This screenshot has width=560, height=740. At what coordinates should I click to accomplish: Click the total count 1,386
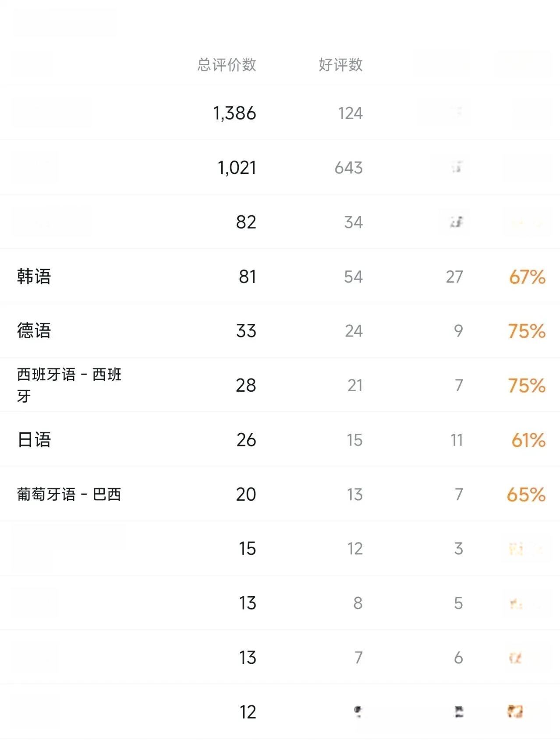[x=234, y=113]
